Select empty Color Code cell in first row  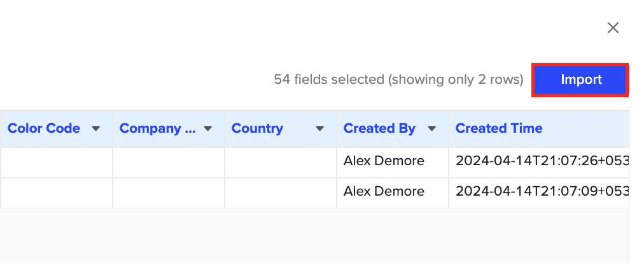[56, 162]
